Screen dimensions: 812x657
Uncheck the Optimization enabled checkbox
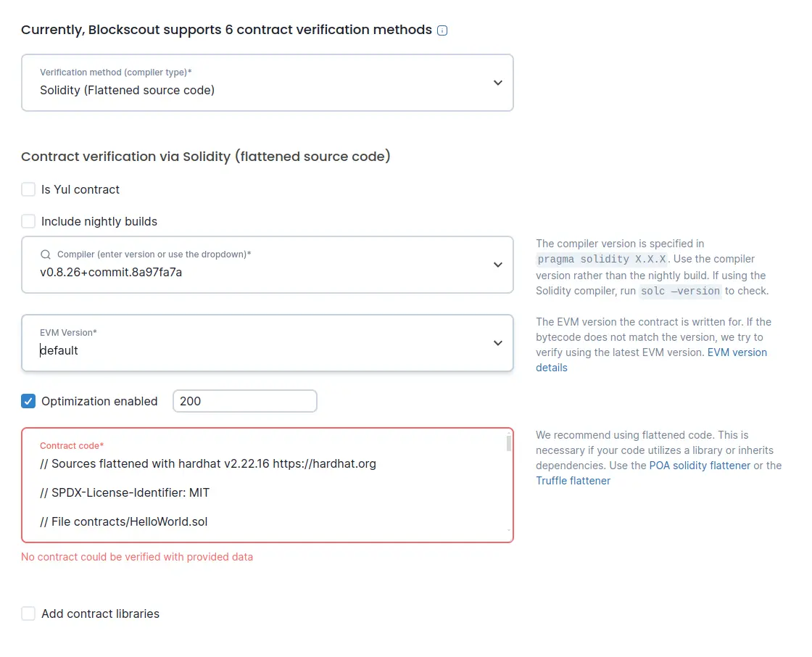pos(28,401)
